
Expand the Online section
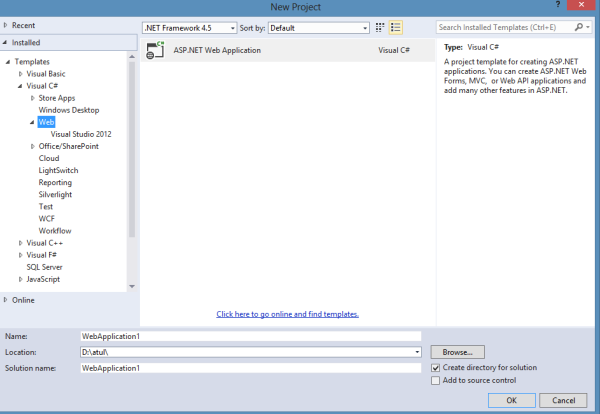click(5, 300)
